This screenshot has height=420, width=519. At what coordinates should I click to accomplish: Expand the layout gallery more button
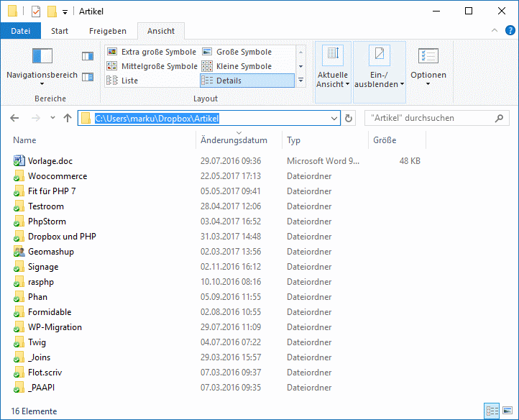pos(301,80)
